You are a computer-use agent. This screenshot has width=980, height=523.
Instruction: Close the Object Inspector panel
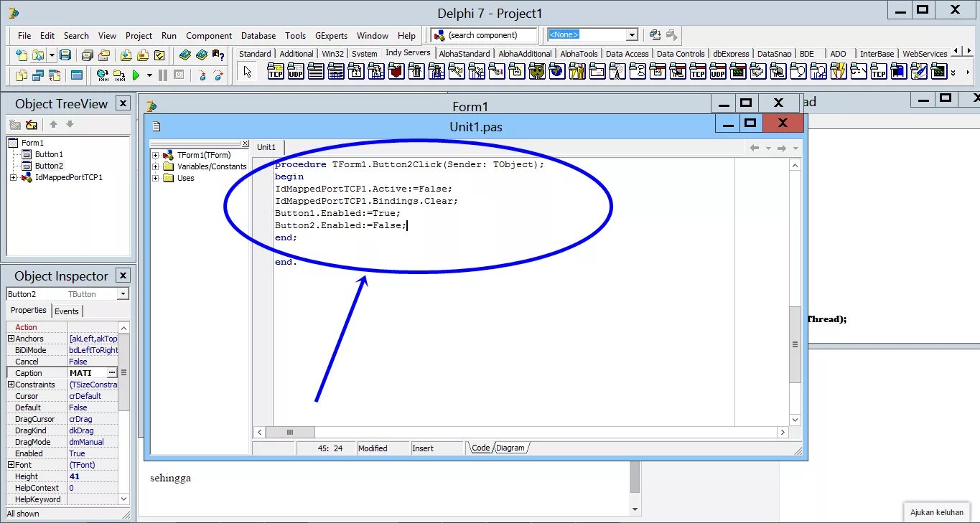click(x=123, y=275)
